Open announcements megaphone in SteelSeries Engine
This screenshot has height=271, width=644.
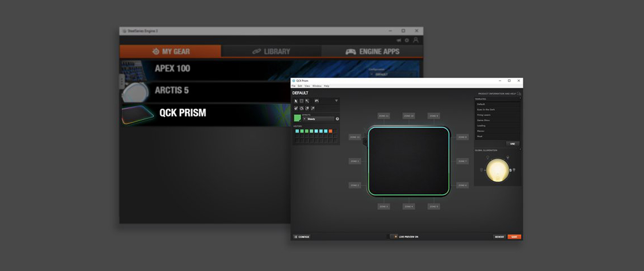399,40
